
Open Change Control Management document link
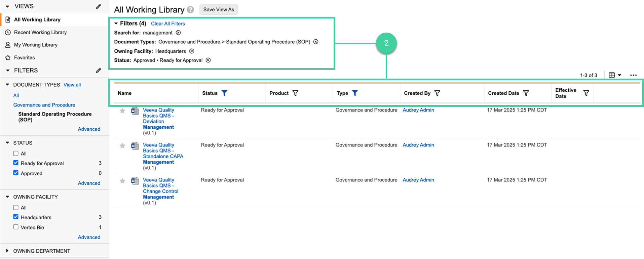click(160, 188)
